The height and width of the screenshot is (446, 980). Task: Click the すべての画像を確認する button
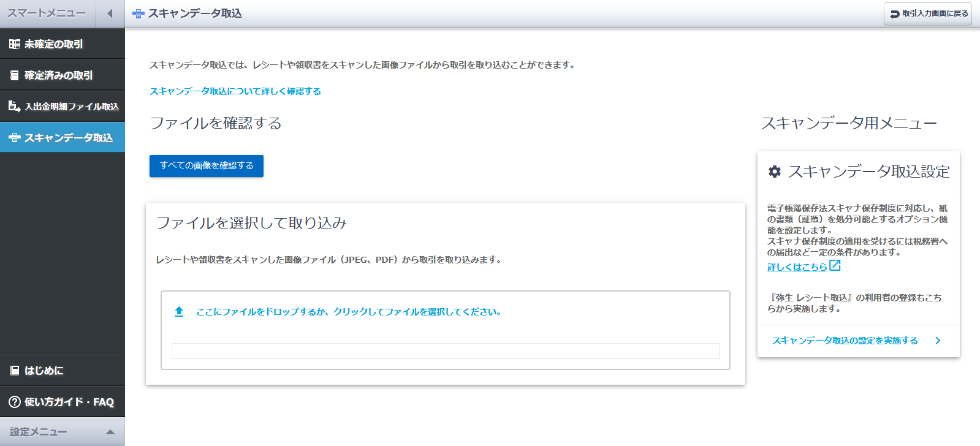[207, 166]
